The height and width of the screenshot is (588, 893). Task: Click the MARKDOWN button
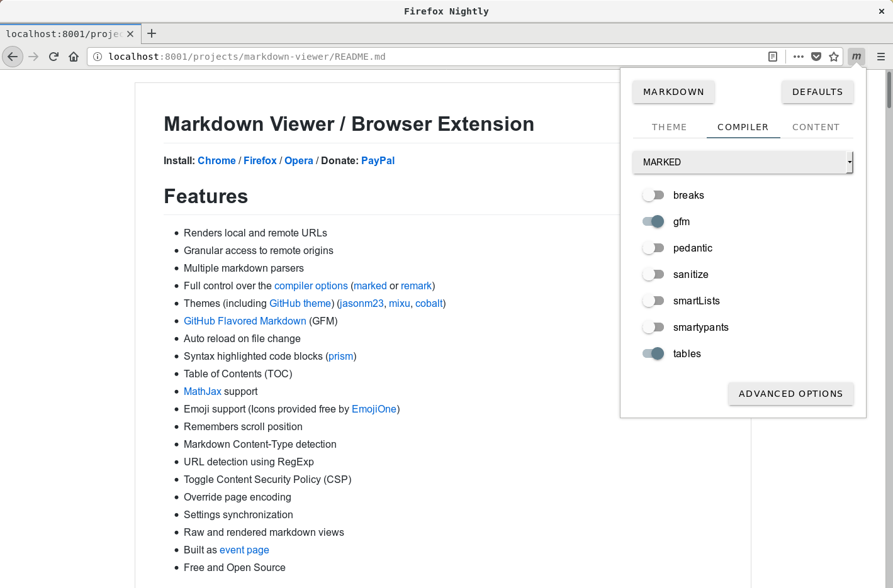click(x=673, y=92)
